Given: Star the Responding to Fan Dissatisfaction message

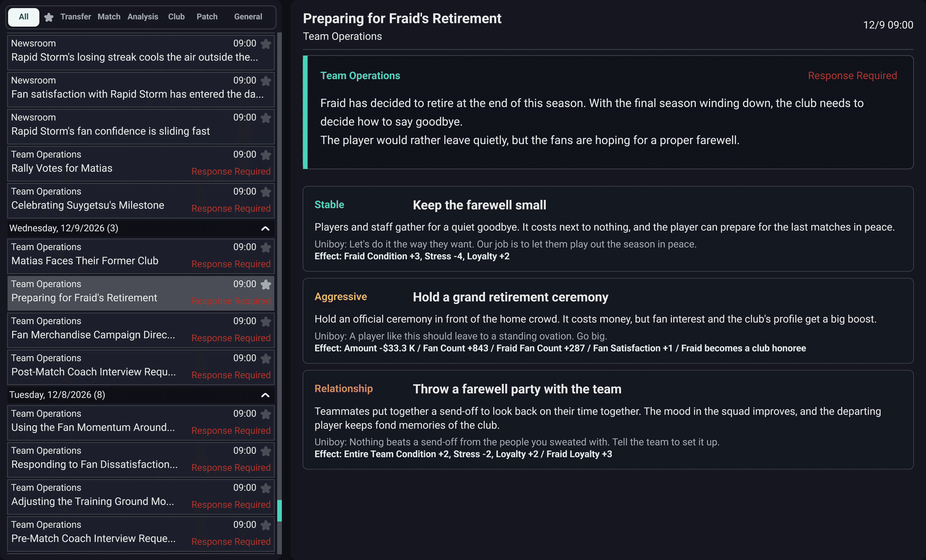Looking at the screenshot, I should click(x=266, y=451).
